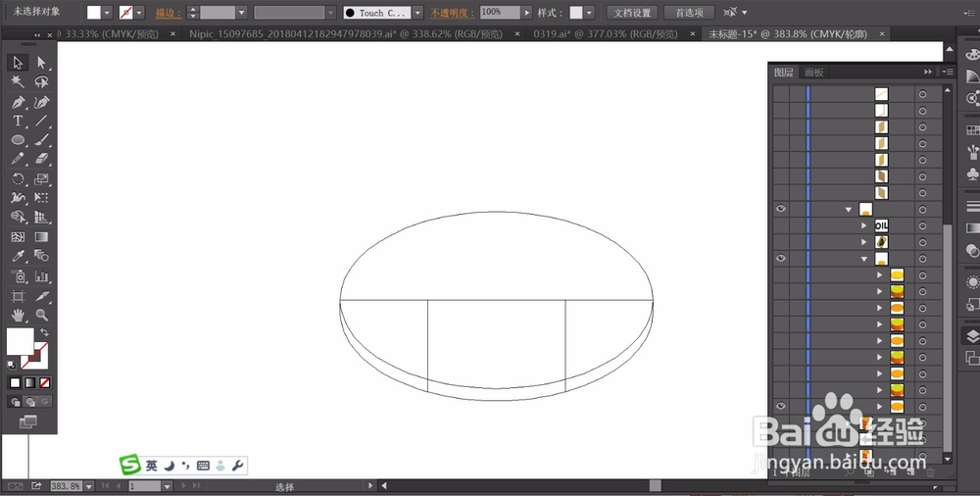The image size is (980, 496).
Task: Select the Shape Builder tool
Action: [x=18, y=217]
